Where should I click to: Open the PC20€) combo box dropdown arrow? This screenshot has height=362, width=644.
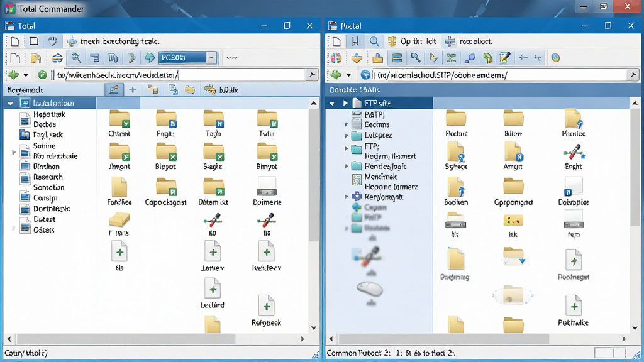pos(211,57)
